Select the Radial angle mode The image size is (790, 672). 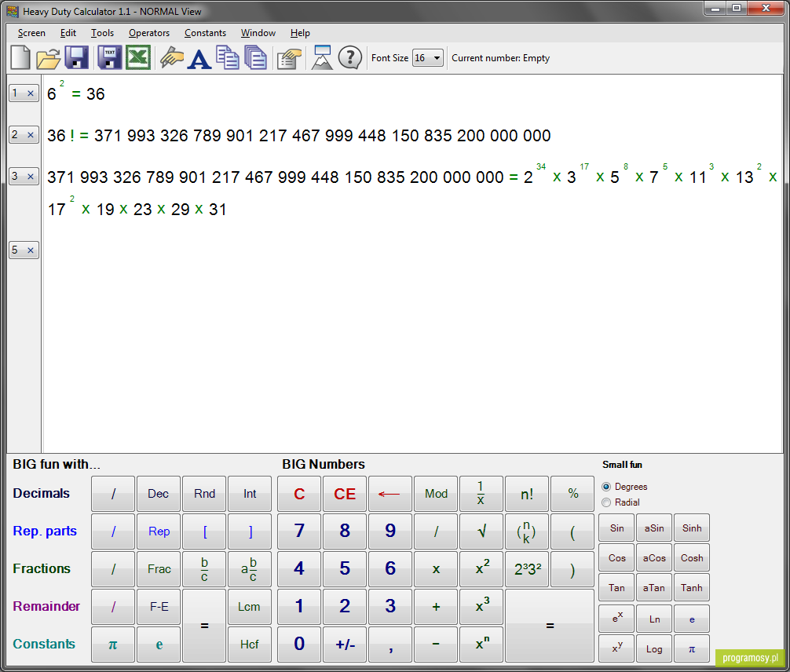(606, 502)
